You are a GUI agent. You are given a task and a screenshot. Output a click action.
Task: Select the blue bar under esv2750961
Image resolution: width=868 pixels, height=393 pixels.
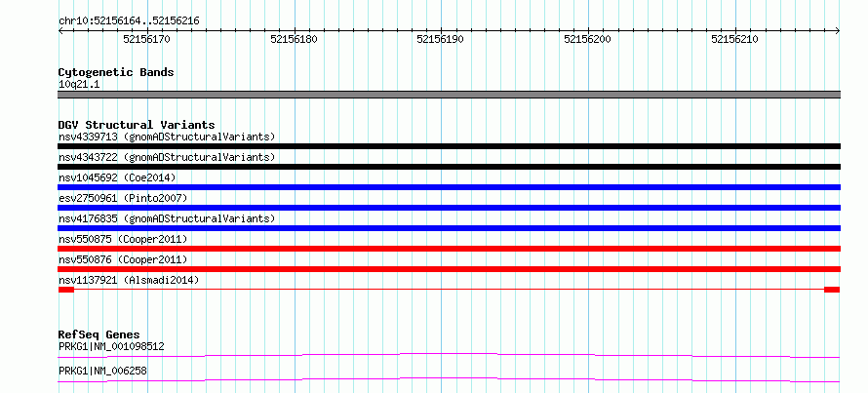click(x=449, y=208)
